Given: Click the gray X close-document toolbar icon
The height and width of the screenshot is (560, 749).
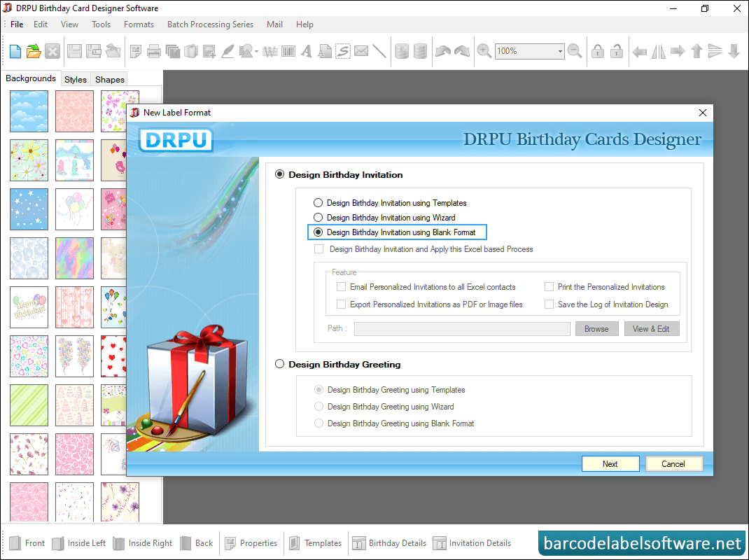Looking at the screenshot, I should point(52,51).
